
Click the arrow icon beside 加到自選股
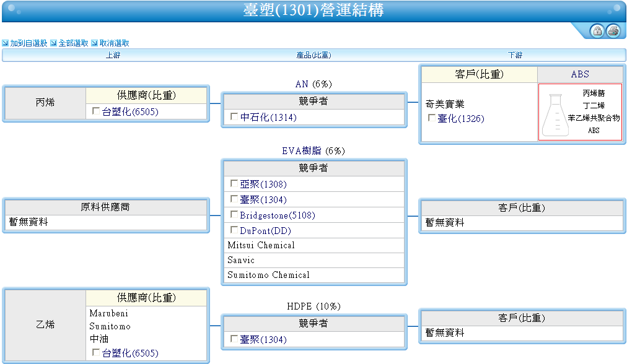click(5, 43)
